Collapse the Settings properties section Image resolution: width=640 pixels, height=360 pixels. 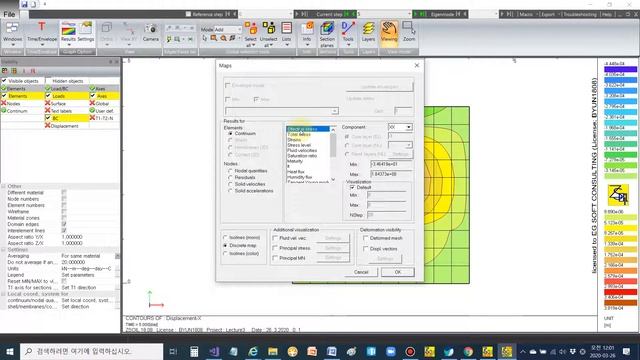(x=4, y=249)
